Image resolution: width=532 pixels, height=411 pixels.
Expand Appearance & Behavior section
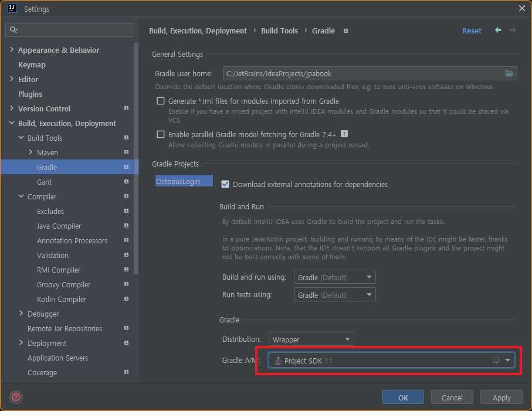coord(12,50)
